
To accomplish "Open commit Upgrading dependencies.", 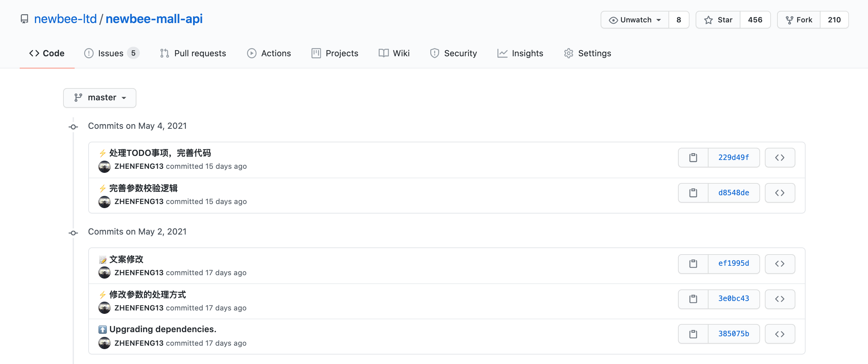I will tap(163, 329).
